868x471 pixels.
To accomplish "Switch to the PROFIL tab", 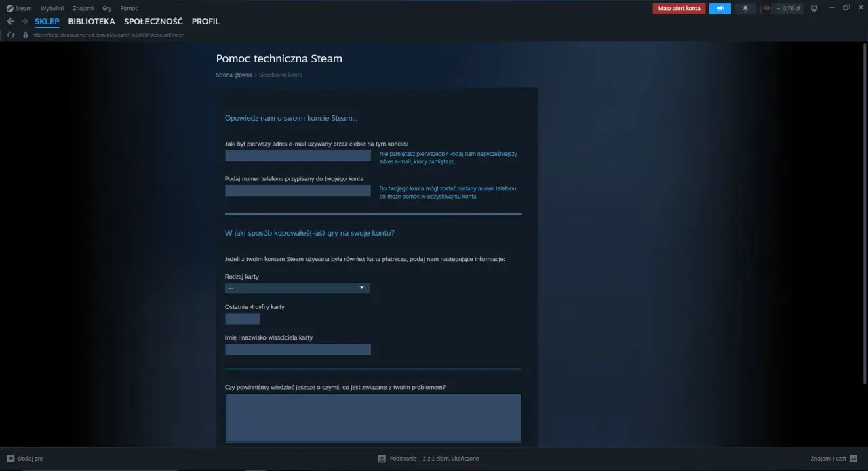I will 205,22.
